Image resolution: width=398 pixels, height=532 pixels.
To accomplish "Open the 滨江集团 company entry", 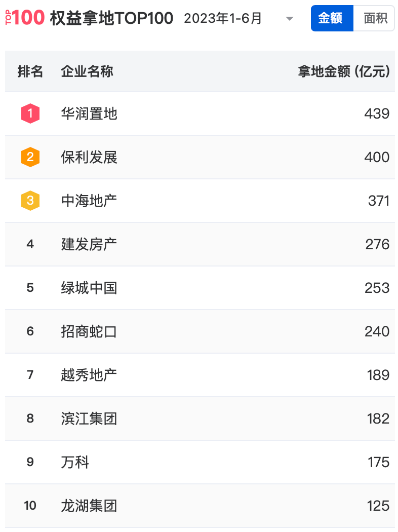I will pos(89,419).
